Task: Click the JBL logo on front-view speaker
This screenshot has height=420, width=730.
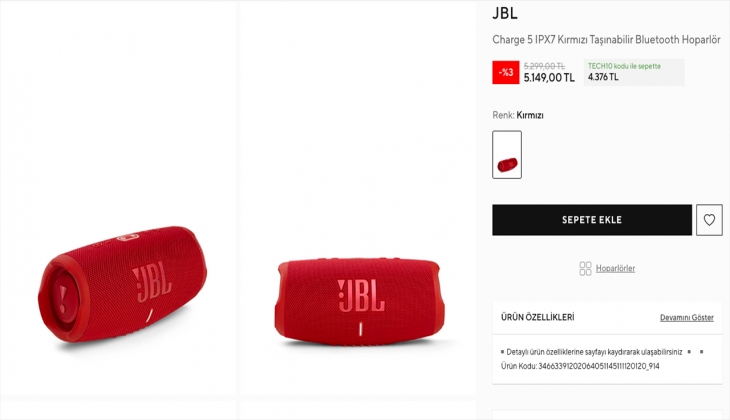Action: pyautogui.click(x=361, y=296)
